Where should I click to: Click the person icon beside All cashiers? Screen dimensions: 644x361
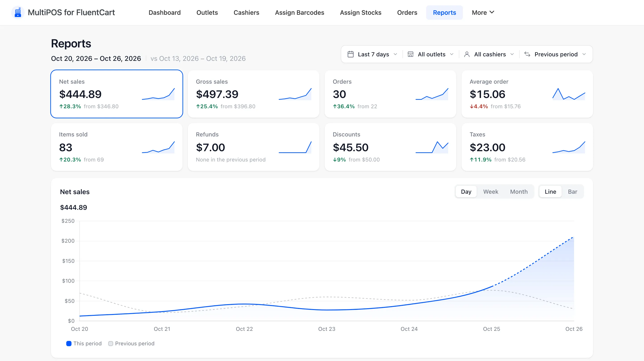point(467,54)
